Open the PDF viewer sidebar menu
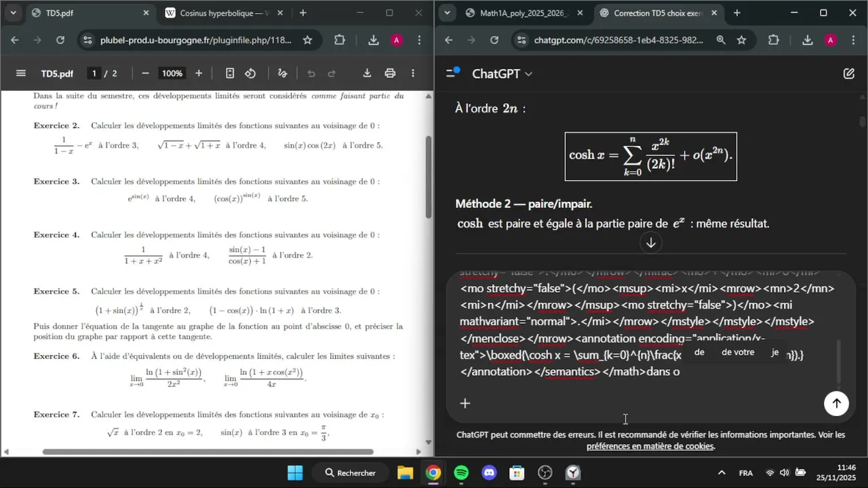868x488 pixels. [21, 73]
